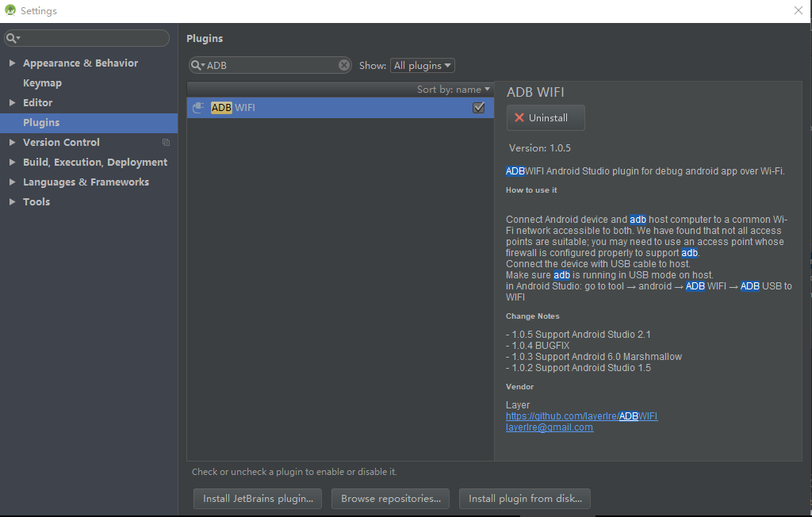Image resolution: width=812 pixels, height=517 pixels.
Task: Click the ADB WIFI details heading
Action: [x=535, y=92]
